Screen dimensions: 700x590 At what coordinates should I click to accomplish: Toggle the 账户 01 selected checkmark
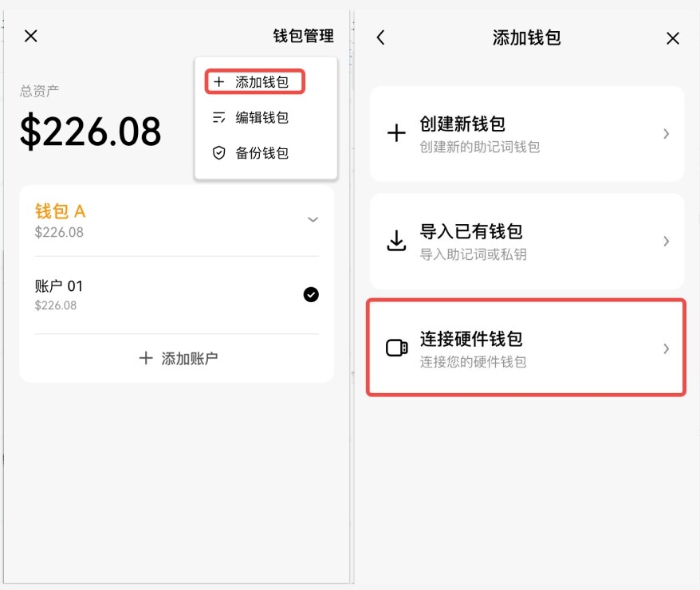click(x=311, y=295)
